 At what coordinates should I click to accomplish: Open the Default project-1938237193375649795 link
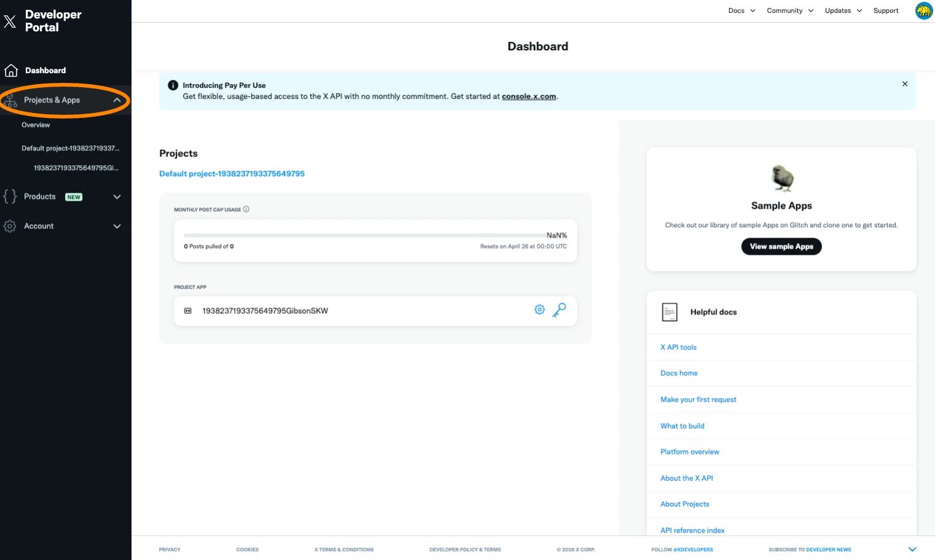[x=232, y=174]
